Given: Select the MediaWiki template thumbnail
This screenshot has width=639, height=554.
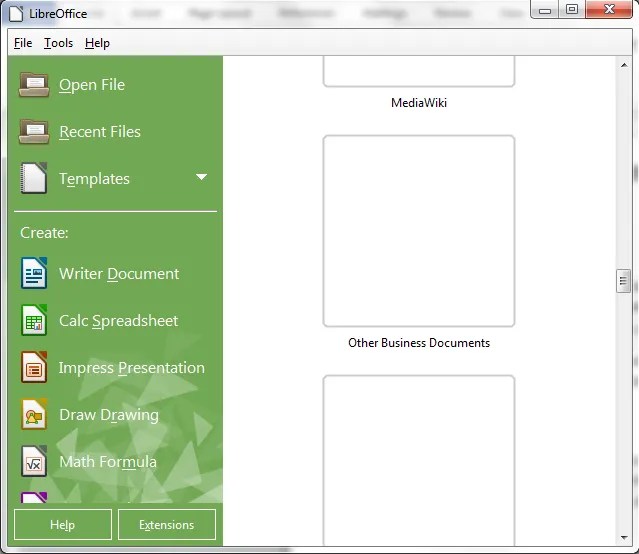Looking at the screenshot, I should coord(419,71).
